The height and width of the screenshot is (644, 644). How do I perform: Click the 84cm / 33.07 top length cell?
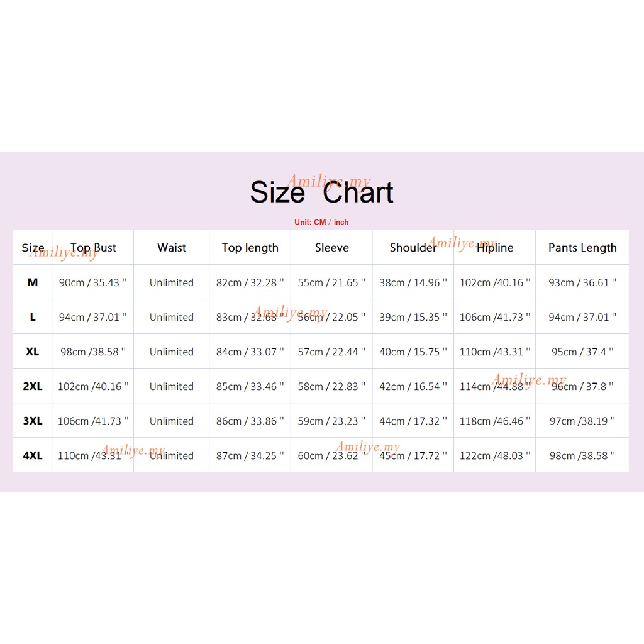coord(250,352)
